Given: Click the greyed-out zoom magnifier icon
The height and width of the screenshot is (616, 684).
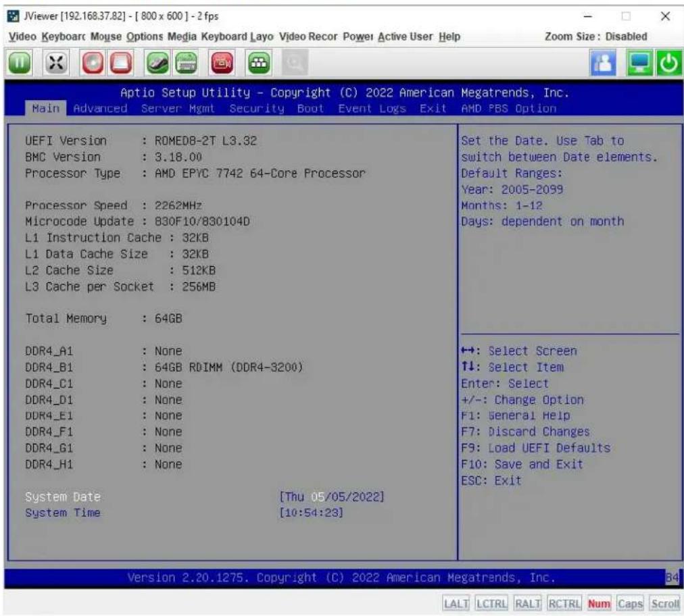Looking at the screenshot, I should pos(295,63).
